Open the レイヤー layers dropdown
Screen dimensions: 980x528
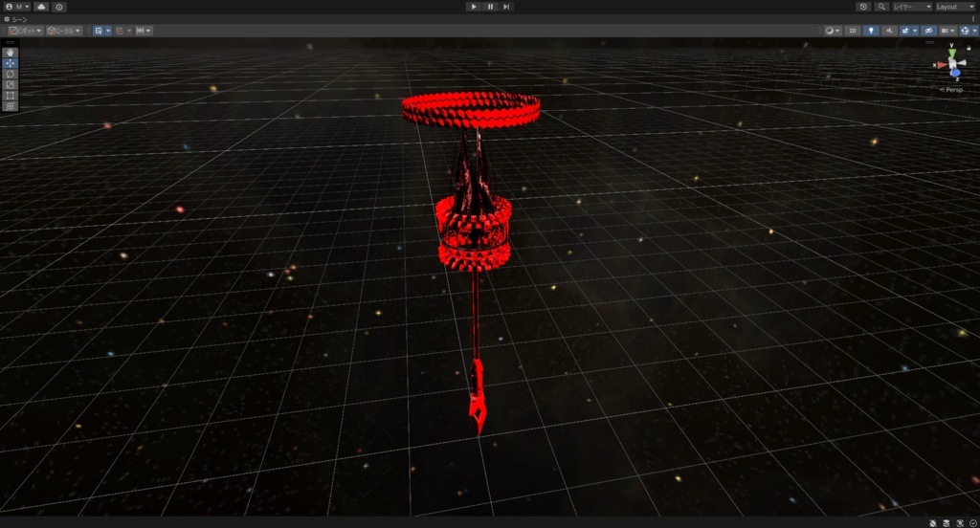912,7
